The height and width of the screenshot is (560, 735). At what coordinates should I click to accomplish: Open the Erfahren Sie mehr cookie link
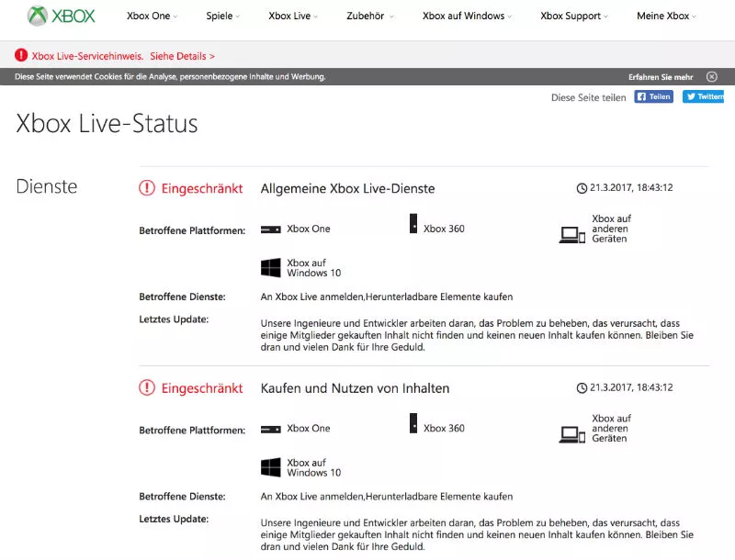661,77
